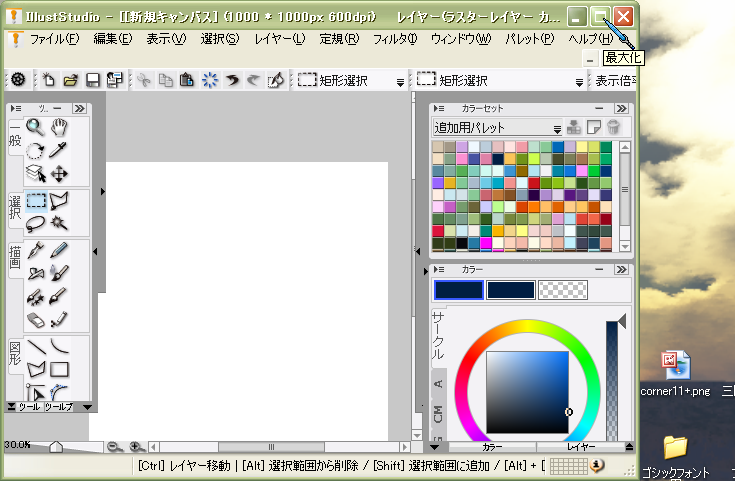Select the Hand pan tool

pos(59,127)
